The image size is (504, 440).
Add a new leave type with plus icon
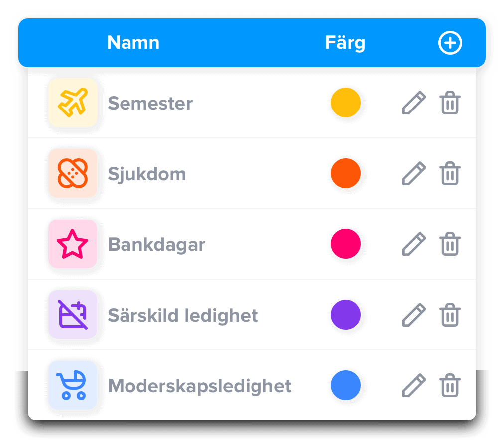[x=450, y=43]
